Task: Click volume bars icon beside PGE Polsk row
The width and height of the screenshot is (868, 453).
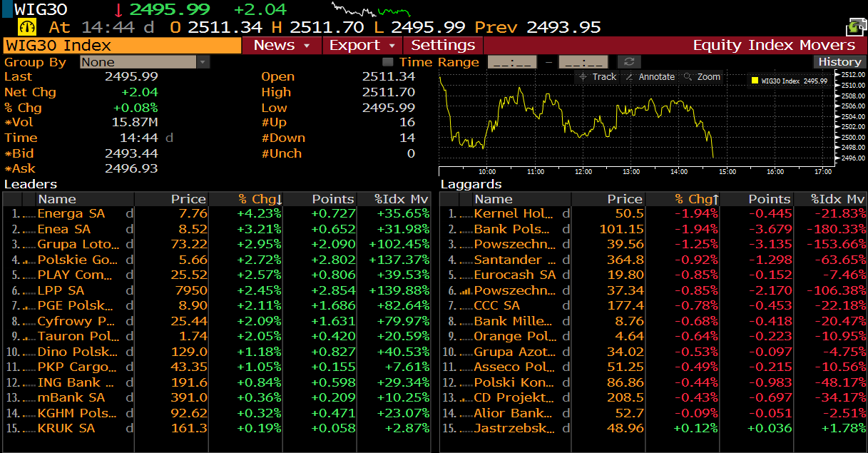Action: [29, 307]
